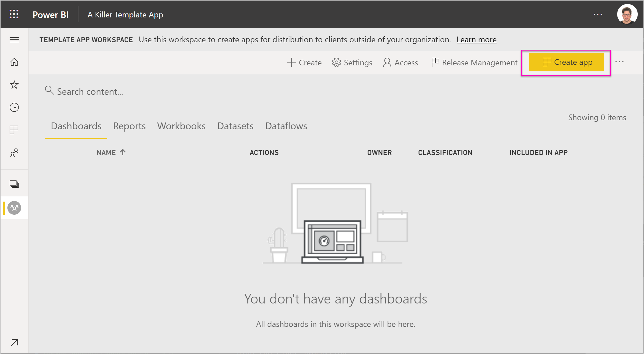Open Favorites star in sidebar
The height and width of the screenshot is (354, 644).
(x=14, y=85)
